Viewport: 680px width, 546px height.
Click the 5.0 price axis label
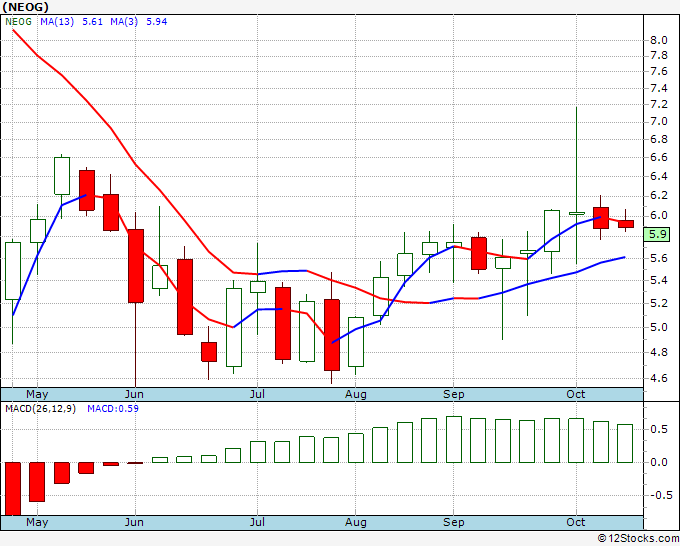(x=658, y=327)
